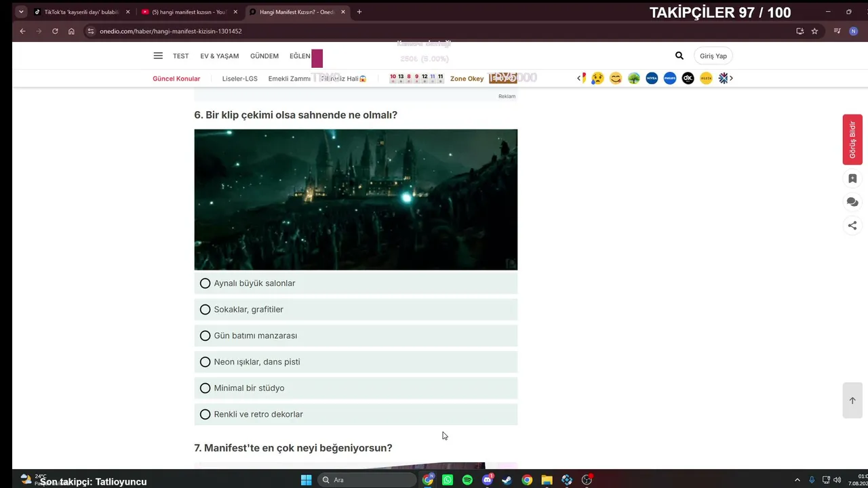Open the Liseler-LGS topic link
Screen dimensions: 868x488
[240, 79]
